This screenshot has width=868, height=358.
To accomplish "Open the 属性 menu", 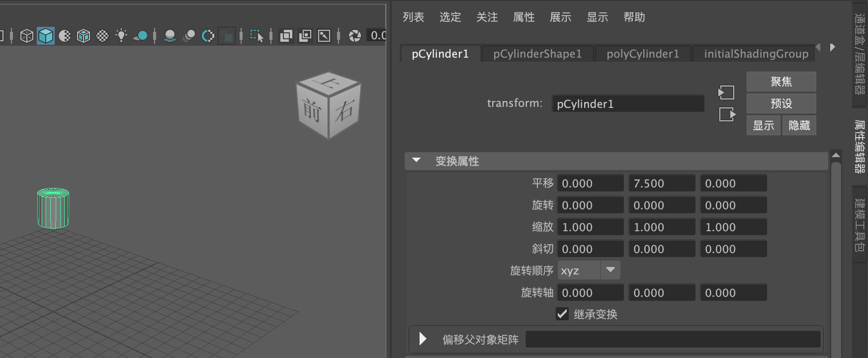I will point(523,17).
